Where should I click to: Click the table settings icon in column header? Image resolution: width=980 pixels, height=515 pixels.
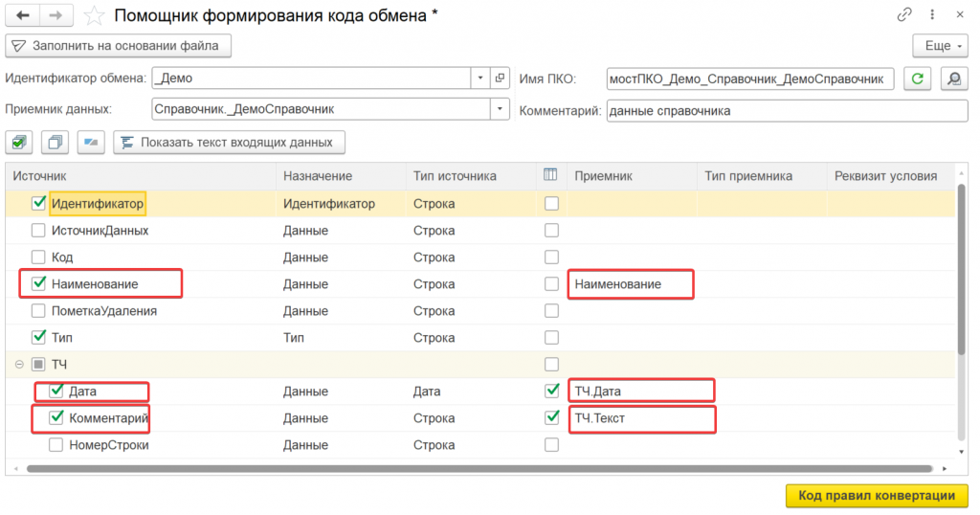[x=550, y=175]
